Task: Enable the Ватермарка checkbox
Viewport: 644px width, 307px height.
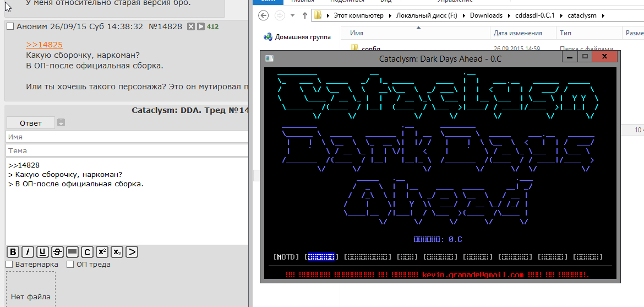Action: (x=9, y=264)
